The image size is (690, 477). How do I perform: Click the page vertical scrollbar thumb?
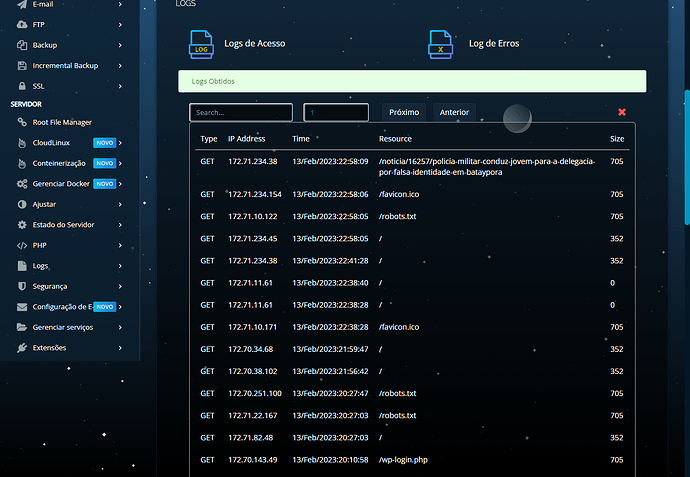coord(686,158)
